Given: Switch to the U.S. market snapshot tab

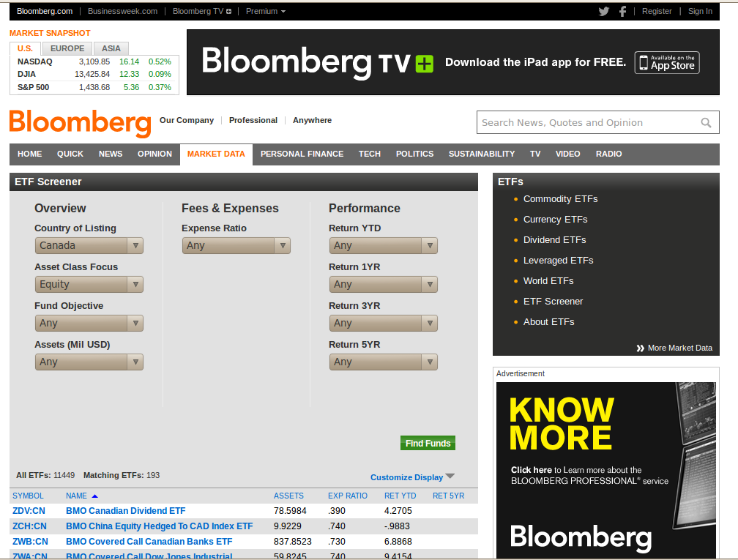Looking at the screenshot, I should (x=25, y=48).
